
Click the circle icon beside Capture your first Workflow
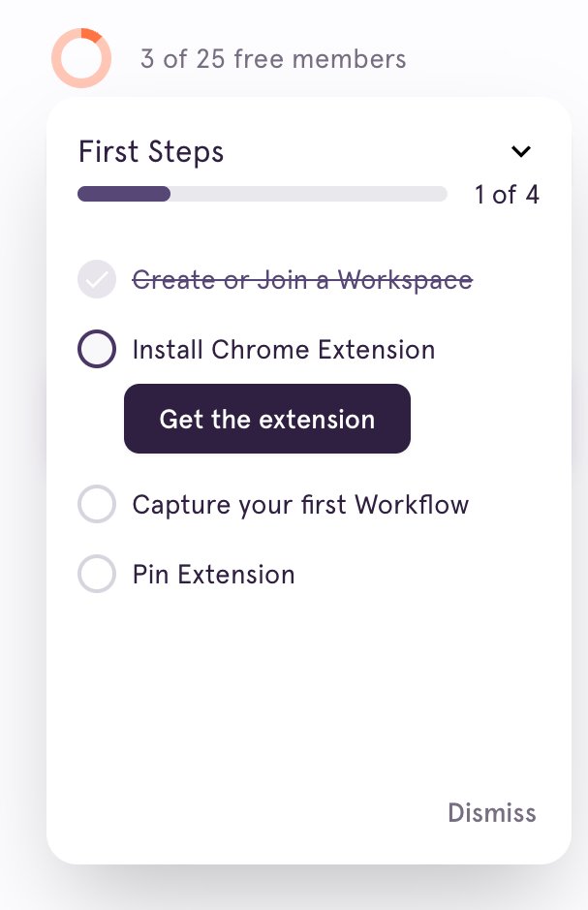[x=96, y=504]
